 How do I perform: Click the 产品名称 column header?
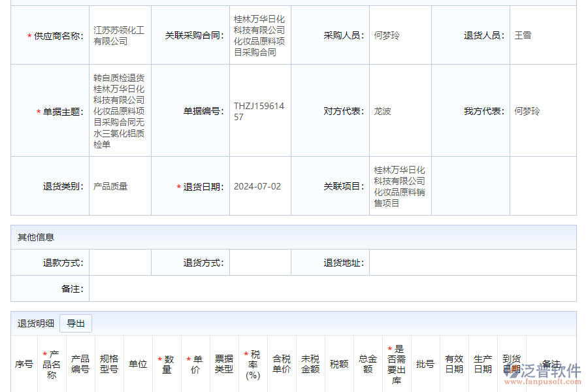(x=49, y=365)
